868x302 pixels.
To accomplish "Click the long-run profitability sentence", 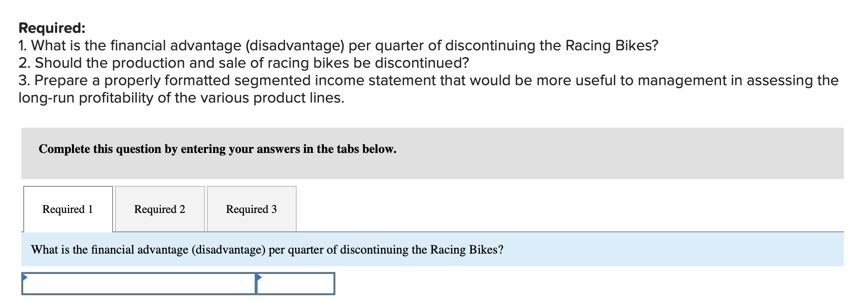I will [x=181, y=98].
